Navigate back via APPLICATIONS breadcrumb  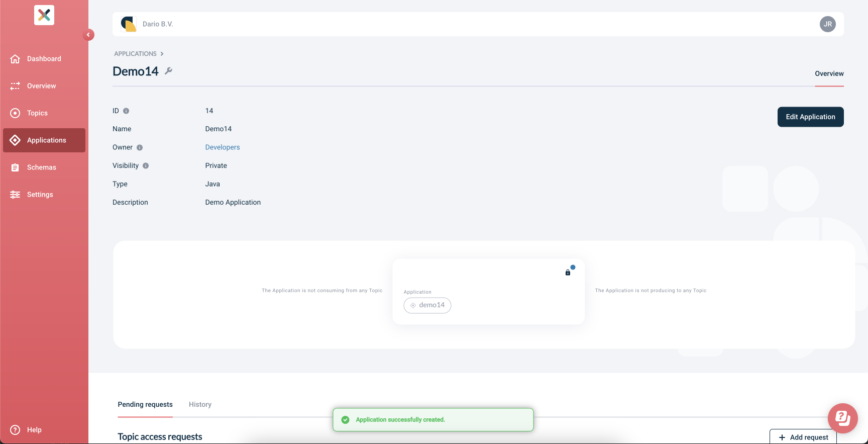[x=135, y=54]
